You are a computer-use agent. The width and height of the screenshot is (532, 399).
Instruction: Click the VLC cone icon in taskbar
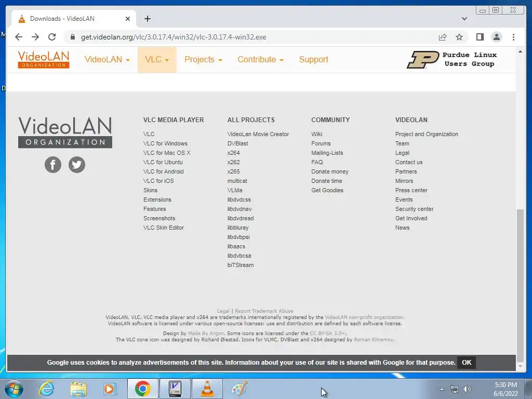point(207,389)
